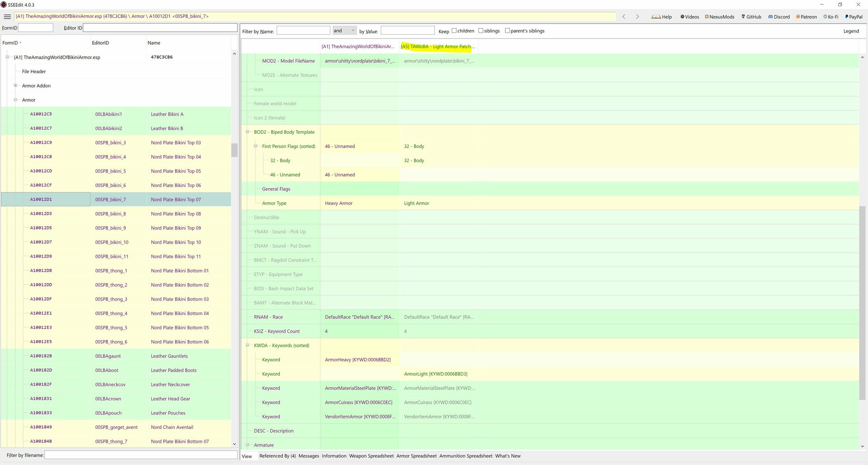Expand the Armor Addon group
This screenshot has width=868, height=465.
click(15, 85)
